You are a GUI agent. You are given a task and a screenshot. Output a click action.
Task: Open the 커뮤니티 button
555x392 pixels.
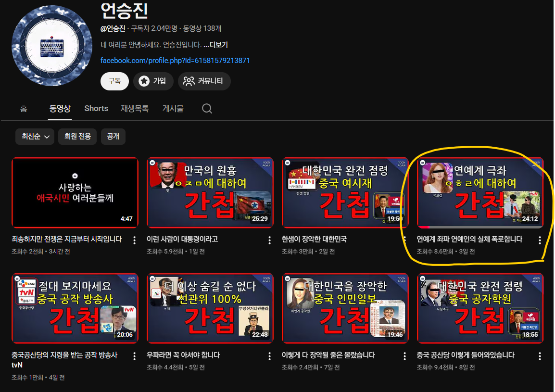204,81
